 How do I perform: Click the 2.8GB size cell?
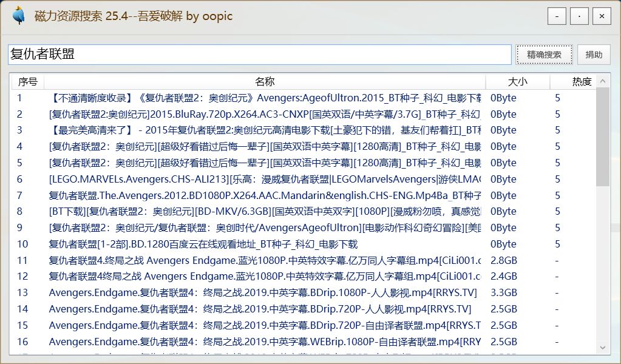504,260
